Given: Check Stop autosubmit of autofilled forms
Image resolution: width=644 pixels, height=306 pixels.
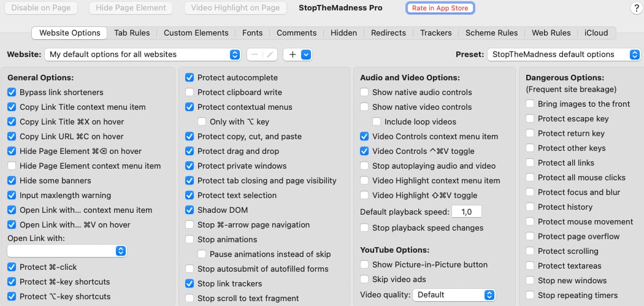Looking at the screenshot, I should 190,269.
